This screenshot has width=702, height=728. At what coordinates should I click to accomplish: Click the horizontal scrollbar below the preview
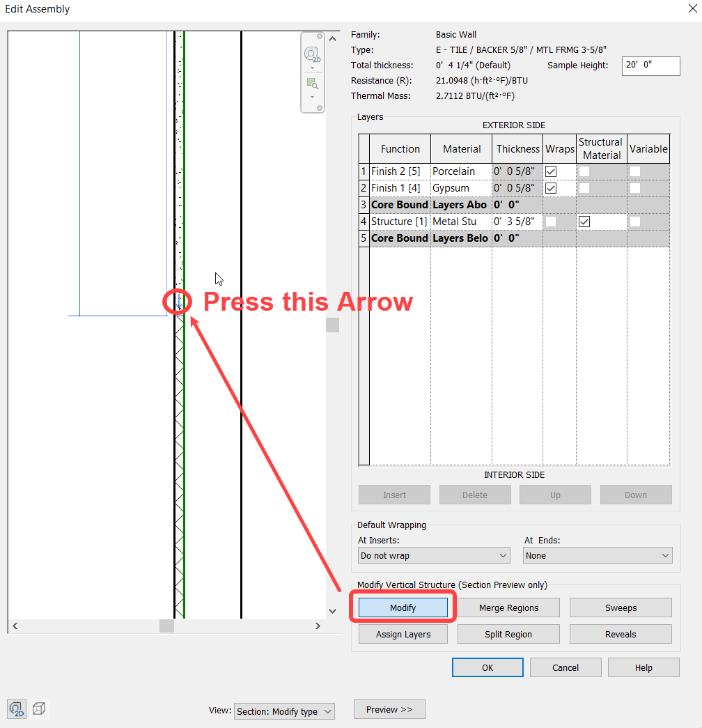(x=166, y=626)
